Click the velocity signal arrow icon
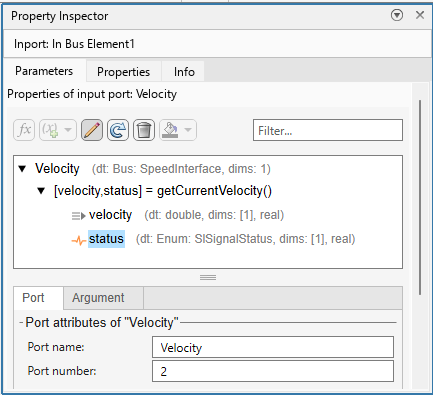This screenshot has width=433, height=395. [79, 216]
